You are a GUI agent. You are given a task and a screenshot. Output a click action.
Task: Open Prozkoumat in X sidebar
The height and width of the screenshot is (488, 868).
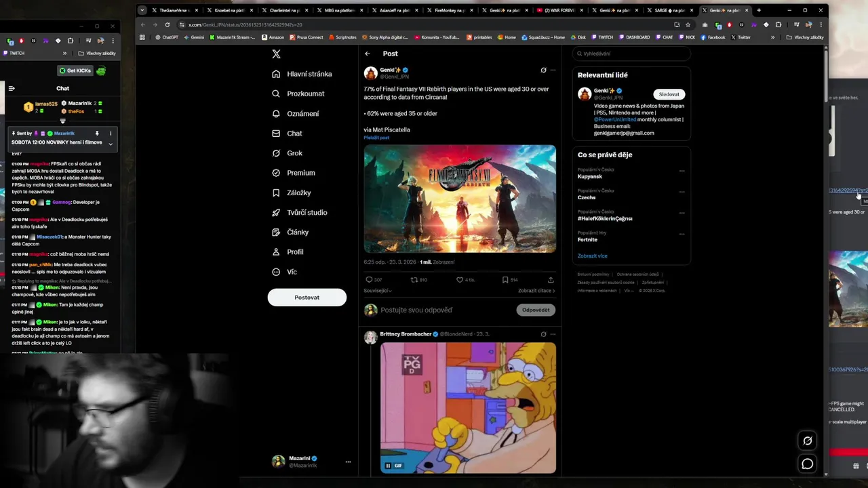[298, 94]
